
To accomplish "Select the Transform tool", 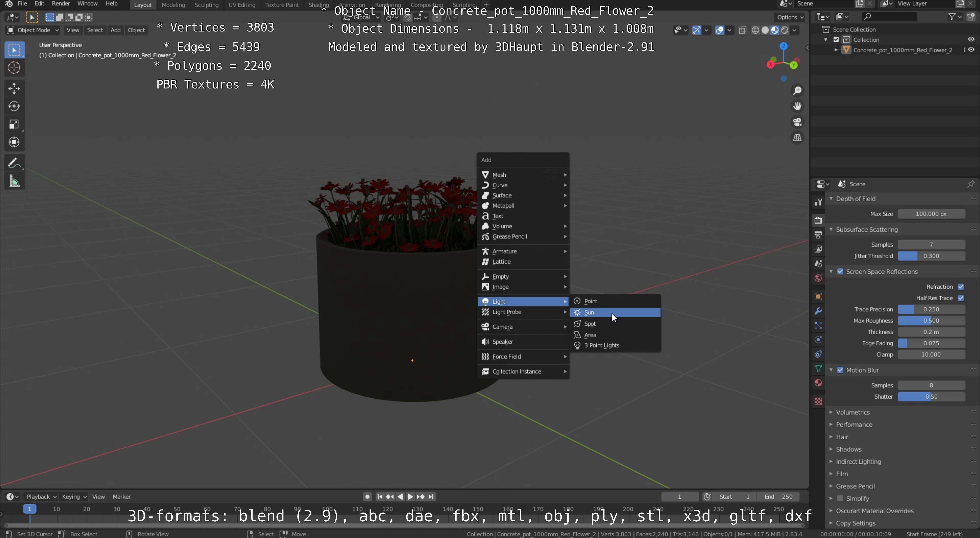I will pyautogui.click(x=14, y=142).
